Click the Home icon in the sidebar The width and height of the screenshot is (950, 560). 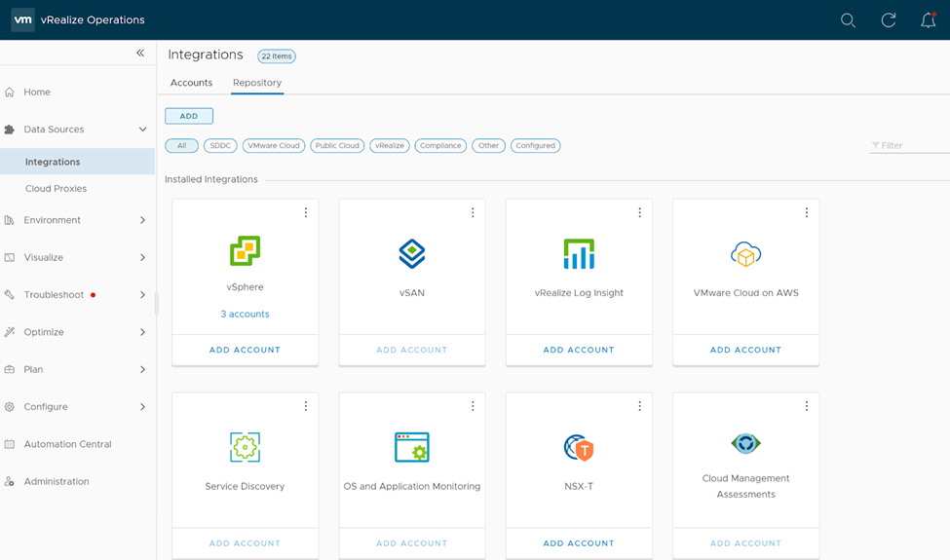coord(9,92)
